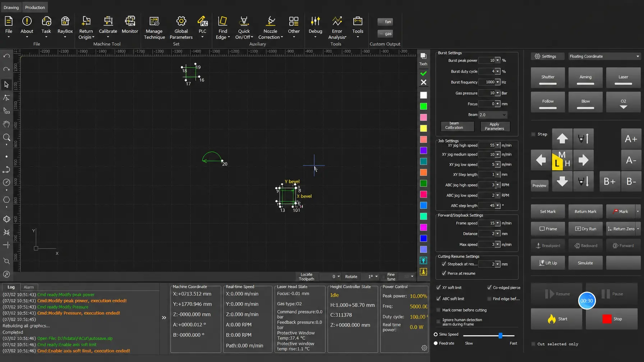644x362 pixels.
Task: Click the Simulate button
Action: pos(585,263)
